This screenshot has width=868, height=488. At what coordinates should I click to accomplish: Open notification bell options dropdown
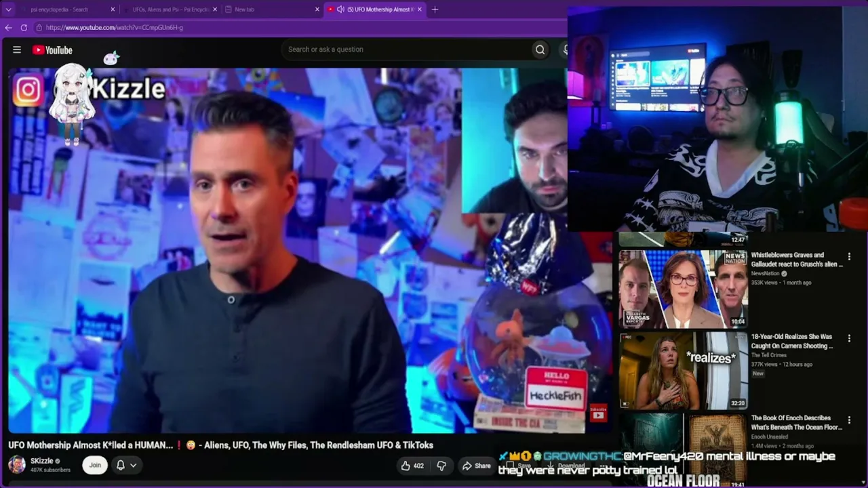pyautogui.click(x=126, y=465)
